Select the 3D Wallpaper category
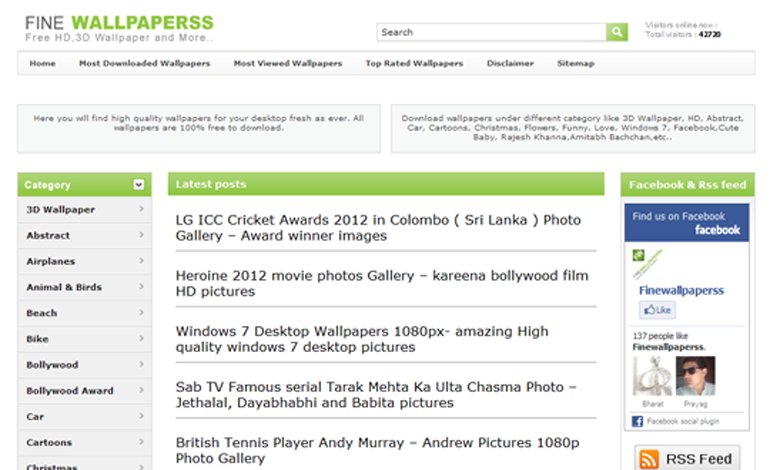 pyautogui.click(x=60, y=210)
